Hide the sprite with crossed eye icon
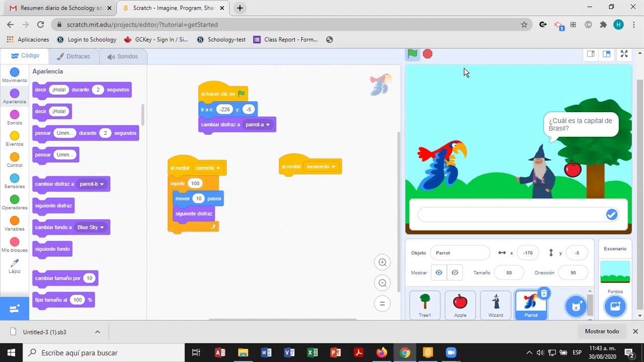 coord(455,273)
